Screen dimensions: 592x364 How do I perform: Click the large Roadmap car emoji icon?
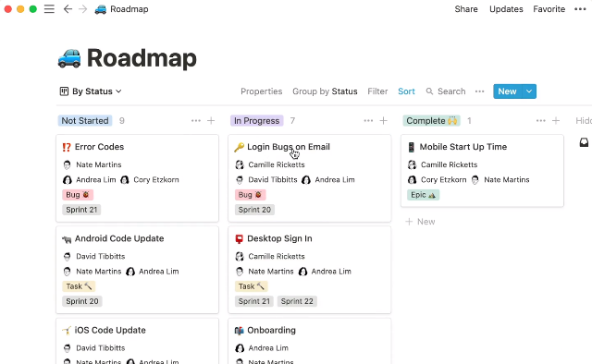click(x=69, y=58)
